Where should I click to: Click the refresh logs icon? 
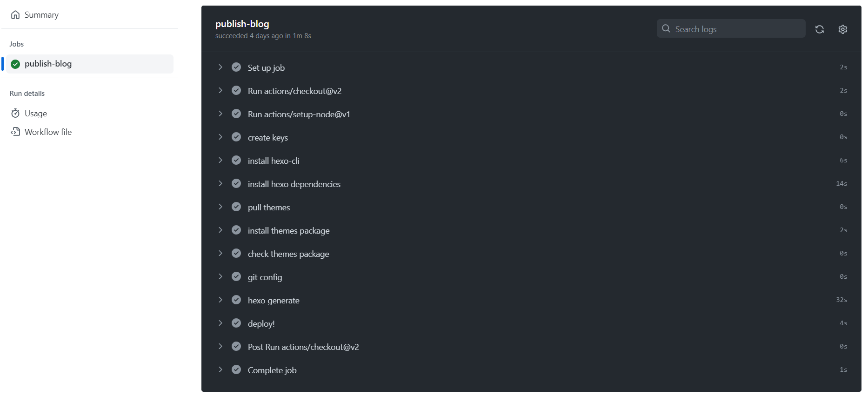pos(820,29)
